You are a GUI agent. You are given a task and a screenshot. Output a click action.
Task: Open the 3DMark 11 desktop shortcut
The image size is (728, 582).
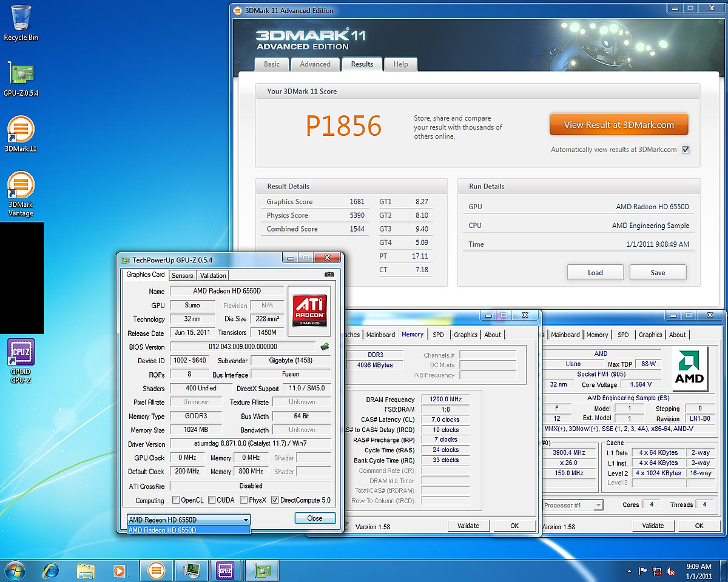point(21,134)
